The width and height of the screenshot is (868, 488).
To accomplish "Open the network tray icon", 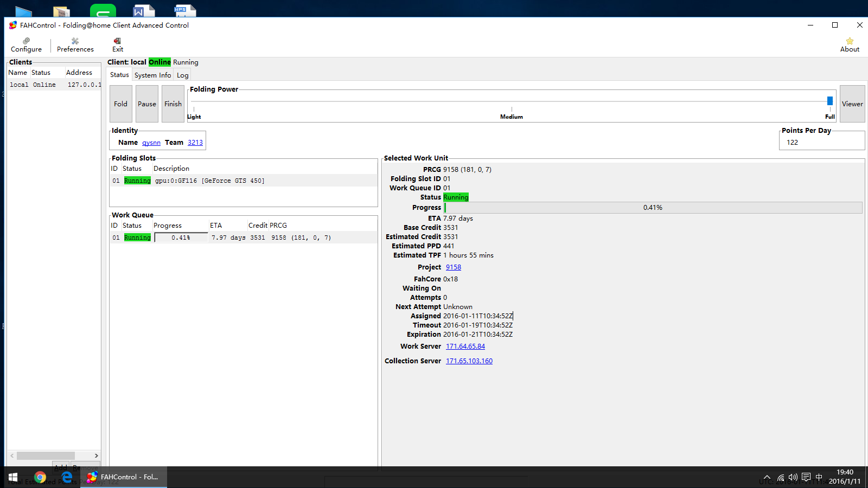I will pyautogui.click(x=781, y=478).
